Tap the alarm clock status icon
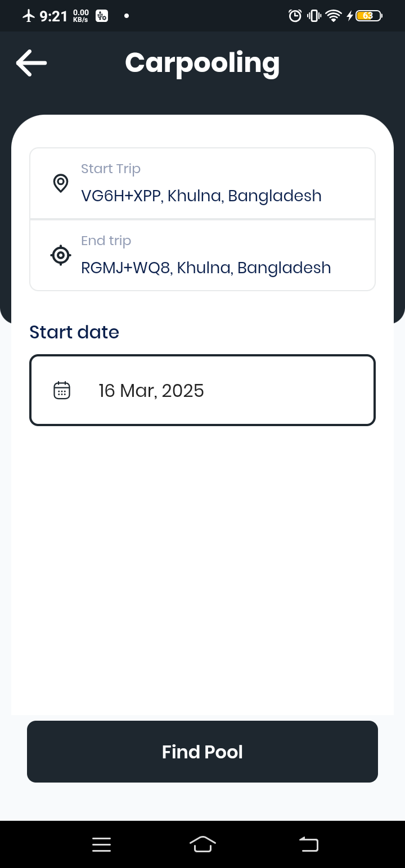The width and height of the screenshot is (405, 868). click(x=295, y=16)
